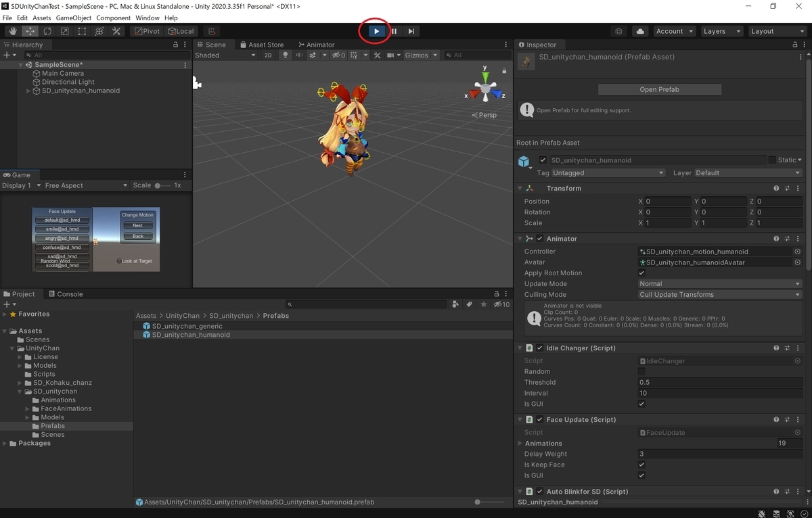This screenshot has height=518, width=812.
Task: Click the Open Prefab button
Action: (x=660, y=89)
